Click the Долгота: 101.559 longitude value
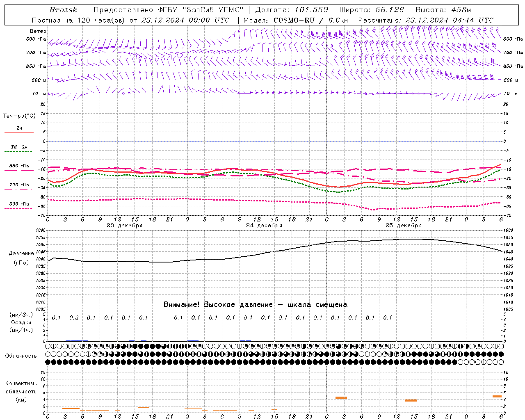The image size is (525, 420). pos(292,10)
